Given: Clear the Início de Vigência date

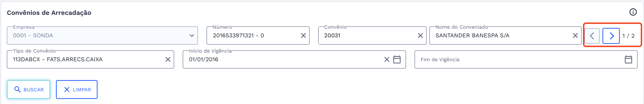Looking at the screenshot, I should tap(386, 59).
